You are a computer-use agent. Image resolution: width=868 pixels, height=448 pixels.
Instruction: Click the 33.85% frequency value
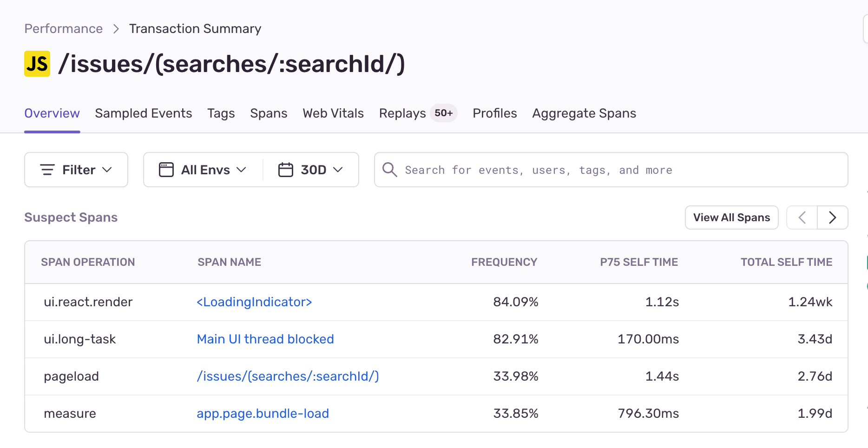coord(516,414)
